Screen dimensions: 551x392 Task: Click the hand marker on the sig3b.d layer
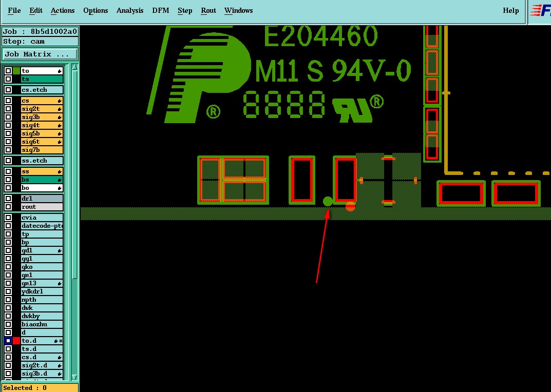click(60, 374)
